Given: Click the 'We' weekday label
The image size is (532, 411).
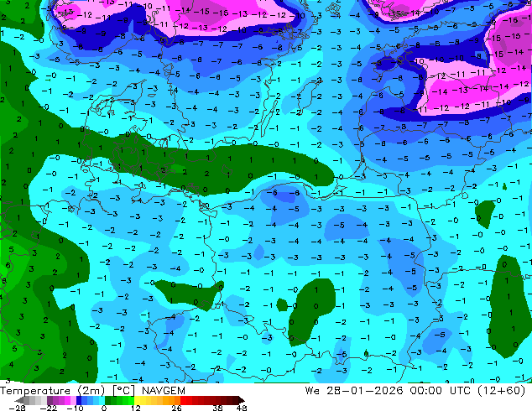Looking at the screenshot, I should [x=312, y=391].
